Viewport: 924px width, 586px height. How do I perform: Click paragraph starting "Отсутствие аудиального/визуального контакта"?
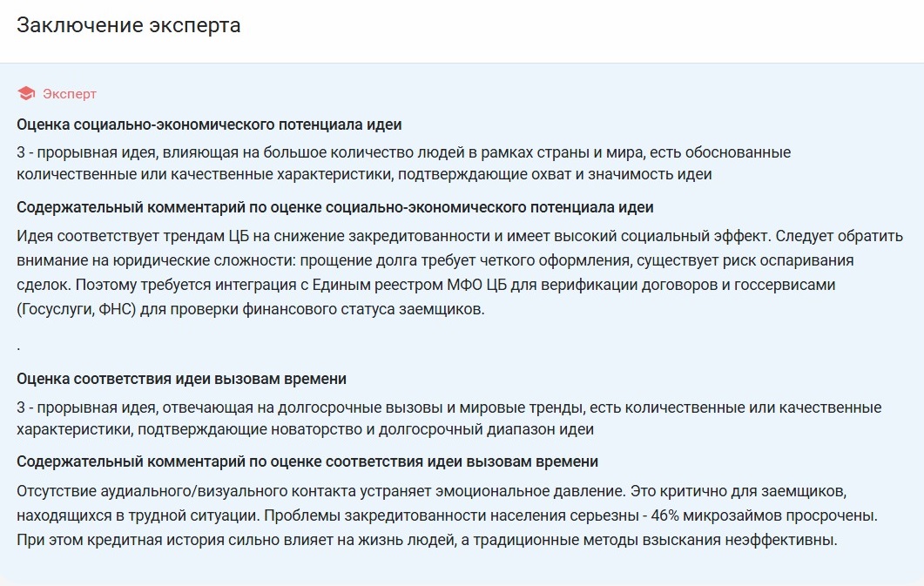coord(448,515)
